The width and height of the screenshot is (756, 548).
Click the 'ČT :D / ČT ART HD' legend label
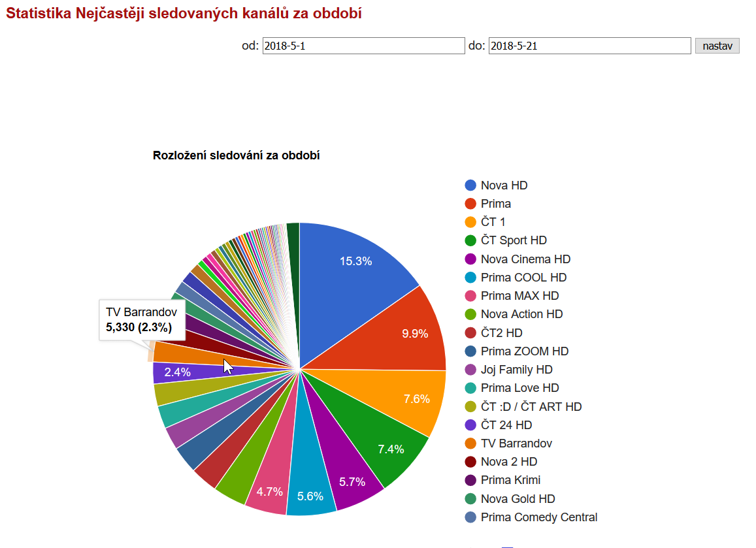click(x=531, y=407)
